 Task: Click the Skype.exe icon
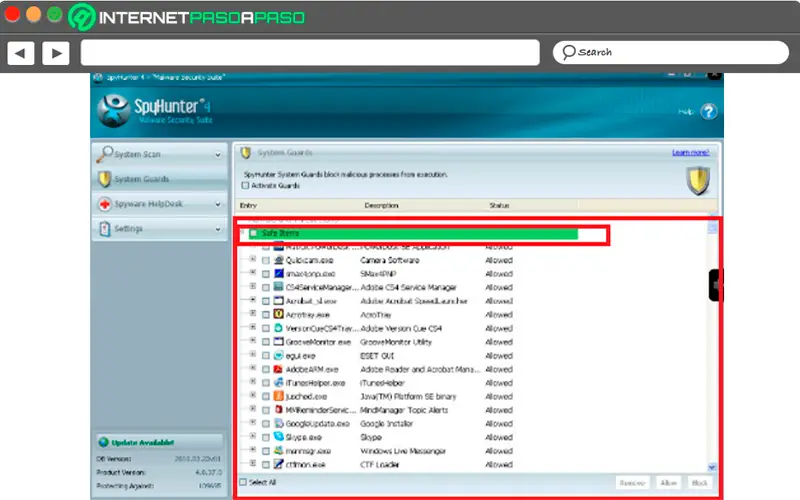click(x=279, y=437)
